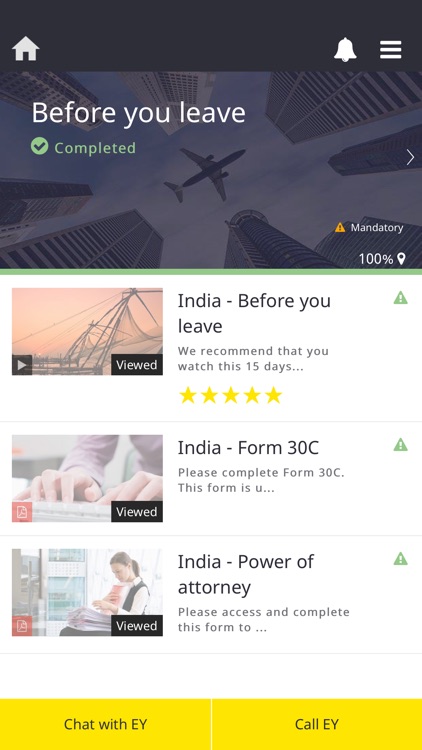422x750 pixels.
Task: Rate the video with the fifth star
Action: (x=274, y=396)
